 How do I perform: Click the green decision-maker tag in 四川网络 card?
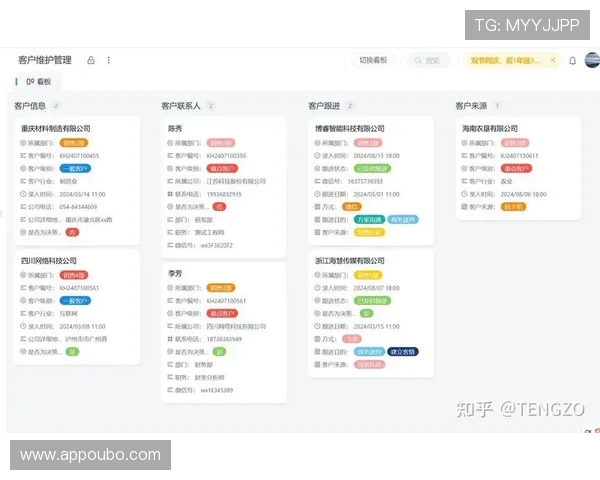pos(72,352)
